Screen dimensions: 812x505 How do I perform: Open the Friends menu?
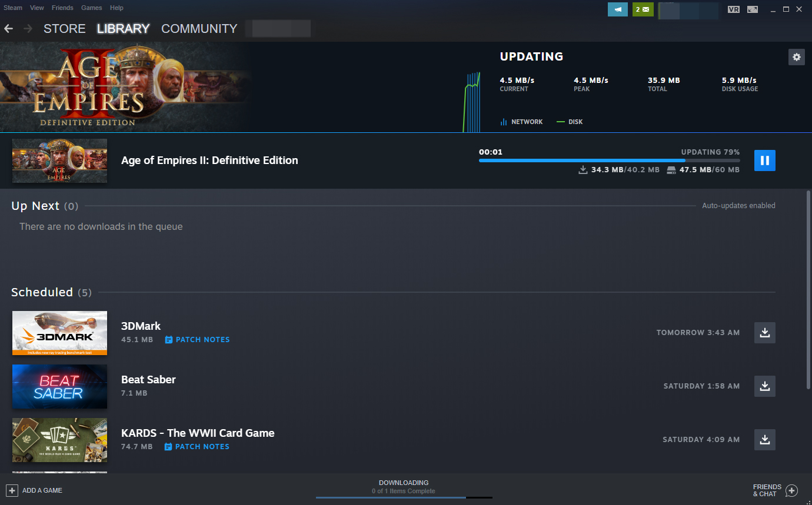[62, 8]
